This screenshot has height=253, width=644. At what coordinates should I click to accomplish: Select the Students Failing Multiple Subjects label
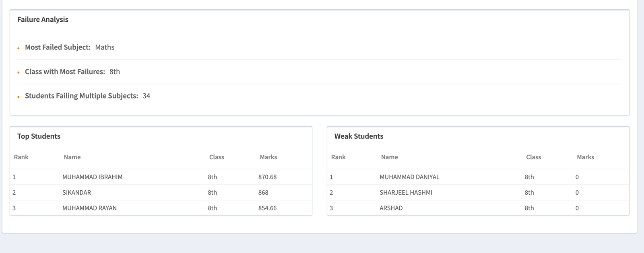pos(81,96)
